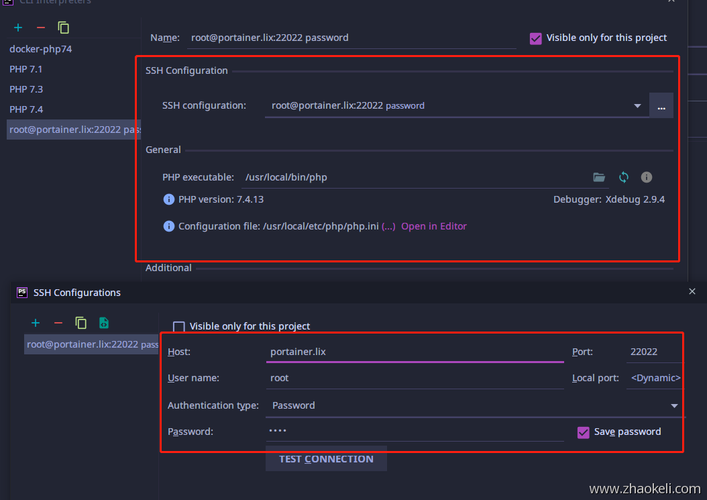Remove SSH configuration with minus icon
707x500 pixels.
(58, 323)
